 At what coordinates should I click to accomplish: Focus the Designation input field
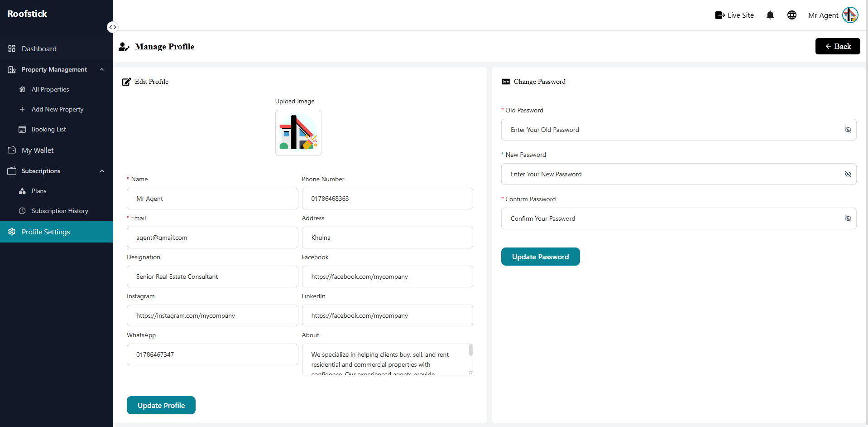pos(212,277)
